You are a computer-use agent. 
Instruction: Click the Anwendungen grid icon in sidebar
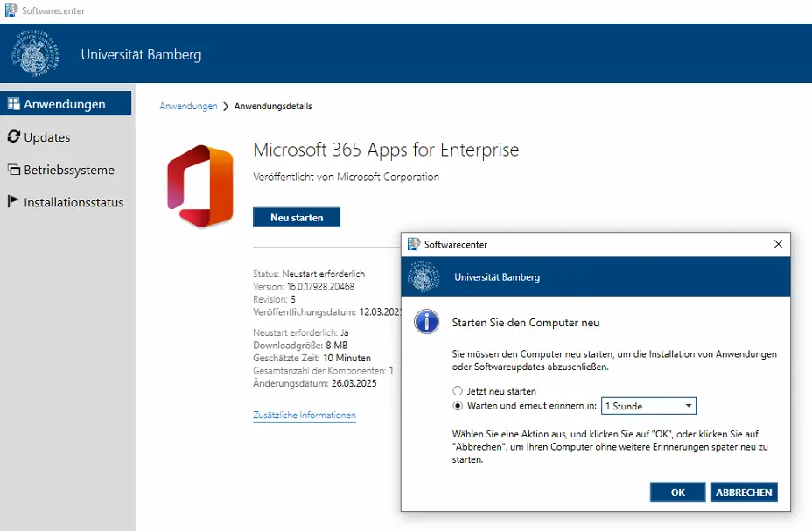[x=13, y=103]
